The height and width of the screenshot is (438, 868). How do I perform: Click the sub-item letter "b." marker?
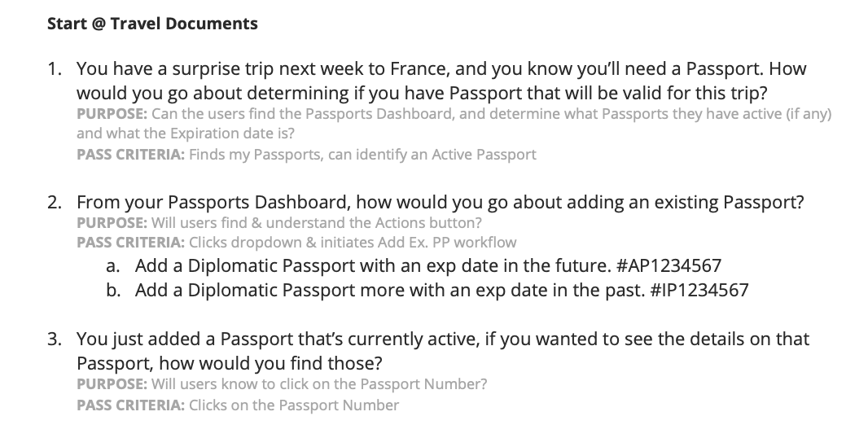click(113, 290)
